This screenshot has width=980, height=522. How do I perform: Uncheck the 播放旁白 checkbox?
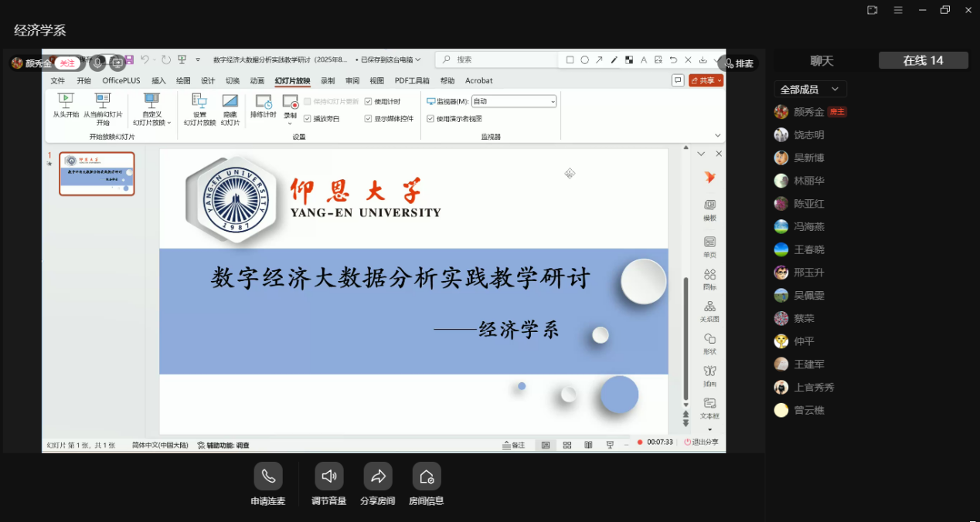(308, 119)
